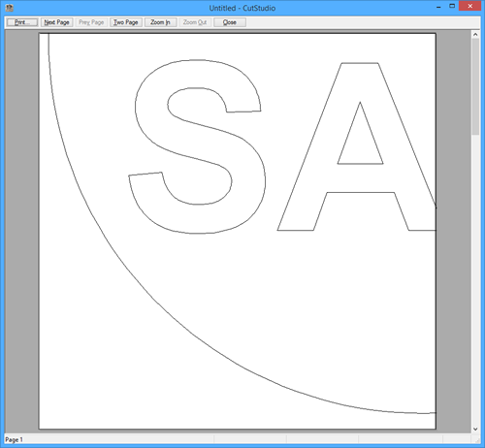Click the window resize grip corner
Screen dimensions: 485x448
(477, 440)
